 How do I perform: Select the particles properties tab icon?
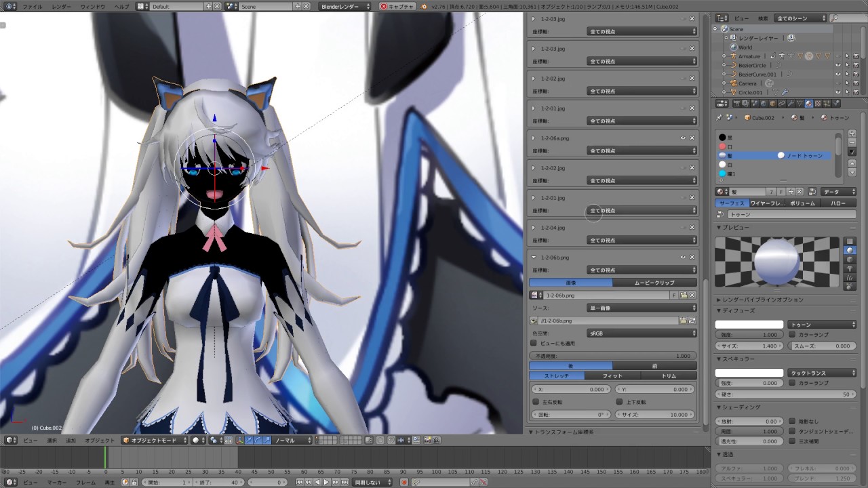(827, 103)
